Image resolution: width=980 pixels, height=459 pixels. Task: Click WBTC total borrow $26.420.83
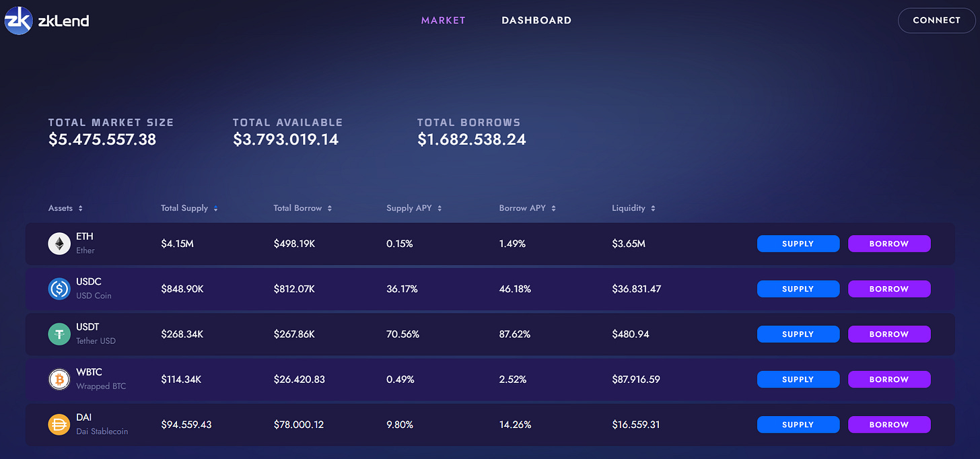[299, 379]
